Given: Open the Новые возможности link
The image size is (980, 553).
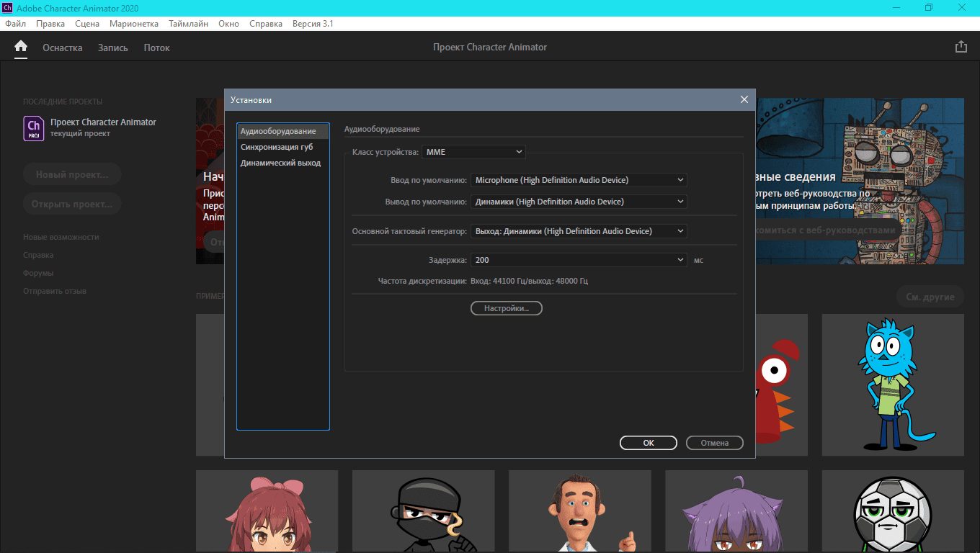Looking at the screenshot, I should pos(61,237).
